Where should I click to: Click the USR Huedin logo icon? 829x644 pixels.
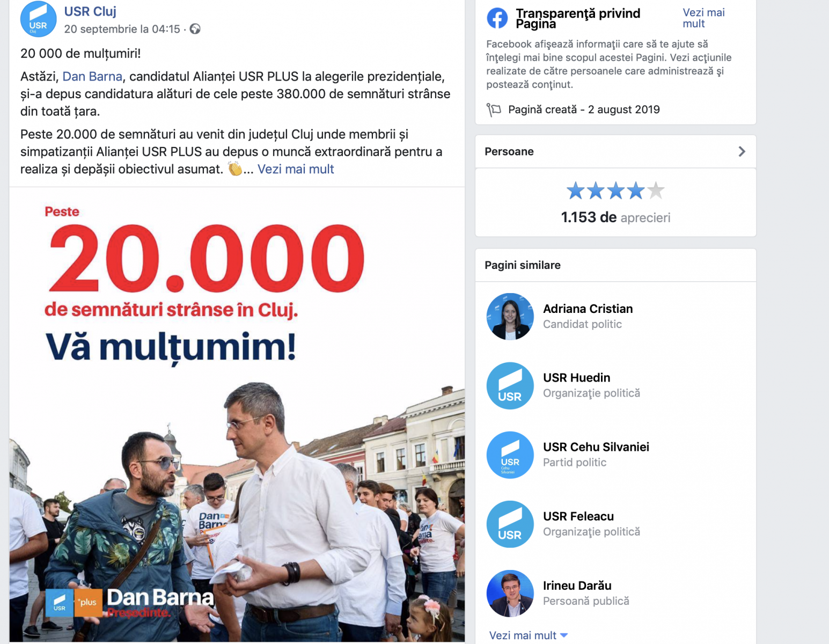coord(510,386)
